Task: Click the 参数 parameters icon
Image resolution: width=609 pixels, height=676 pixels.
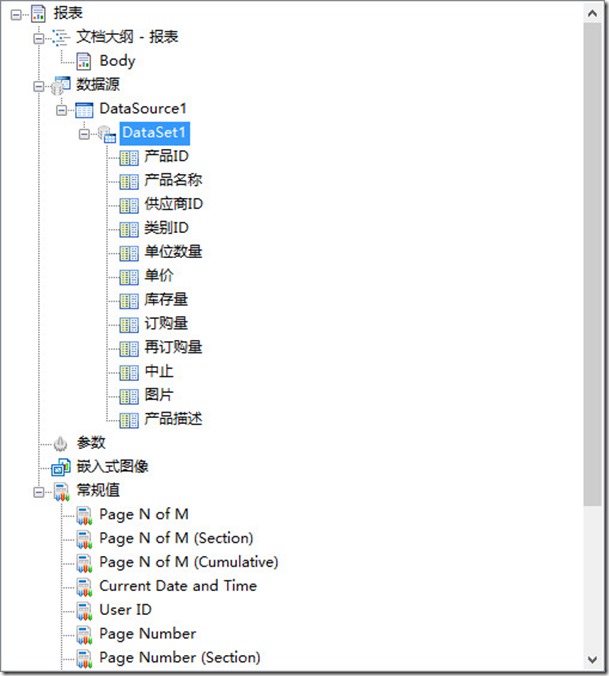Action: click(x=60, y=443)
